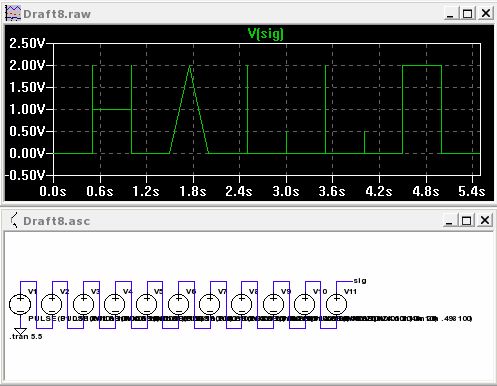The image size is (497, 386).
Task: Click the ground symbol below V1
Action: (20, 332)
